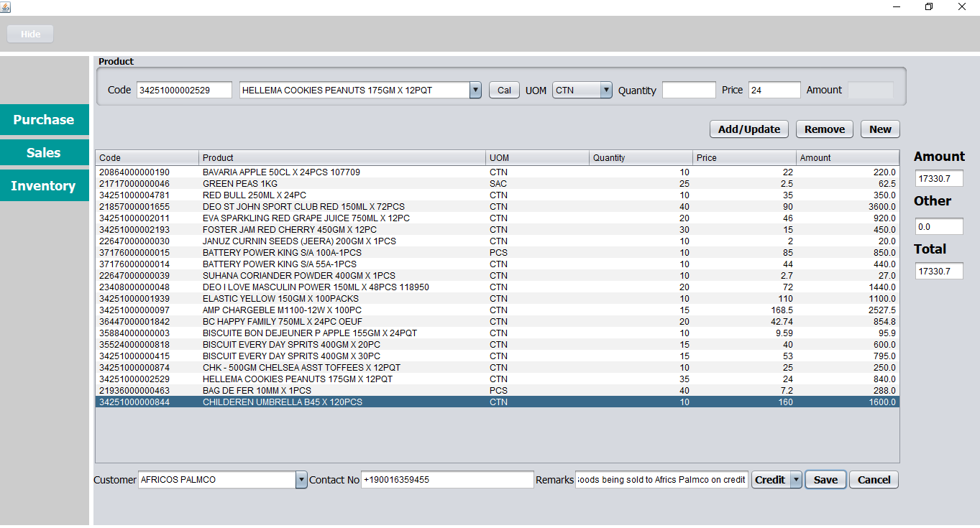Image resolution: width=980 pixels, height=528 pixels.
Task: Open the Purchase section
Action: coord(44,119)
